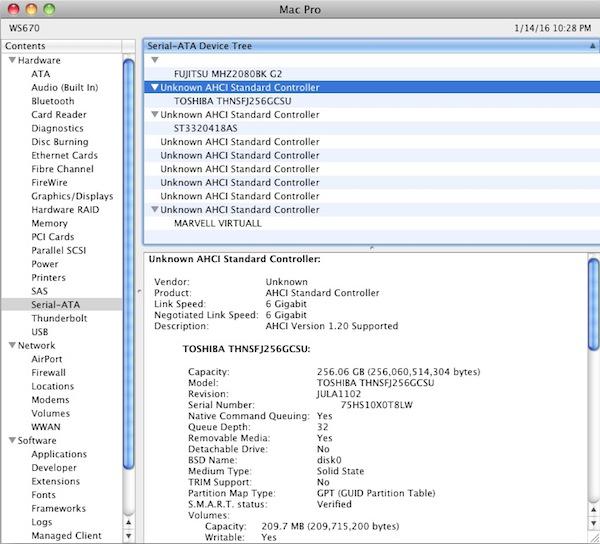Select Graphics/Displays in the sidebar
This screenshot has height=544, width=600.
[72, 196]
